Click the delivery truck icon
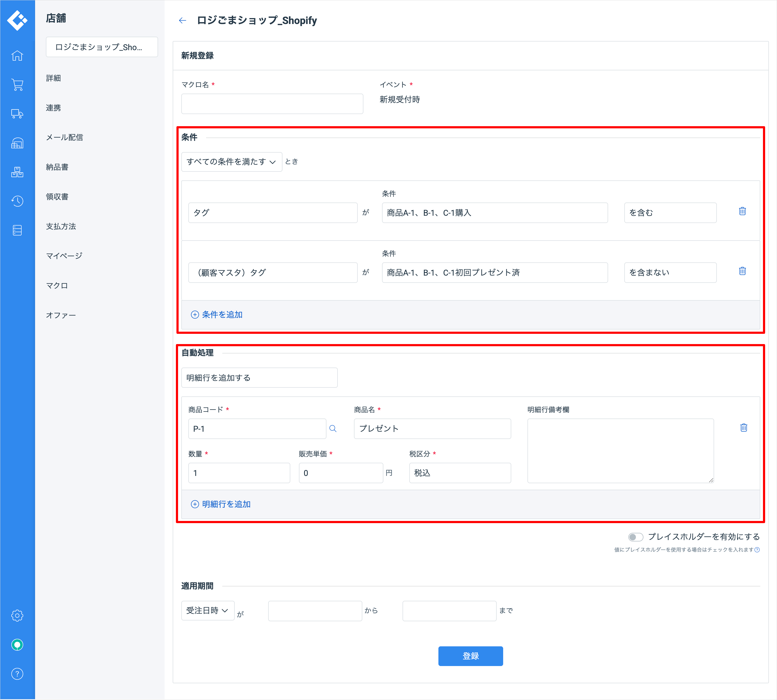Screen dimensions: 777x700 tap(17, 114)
